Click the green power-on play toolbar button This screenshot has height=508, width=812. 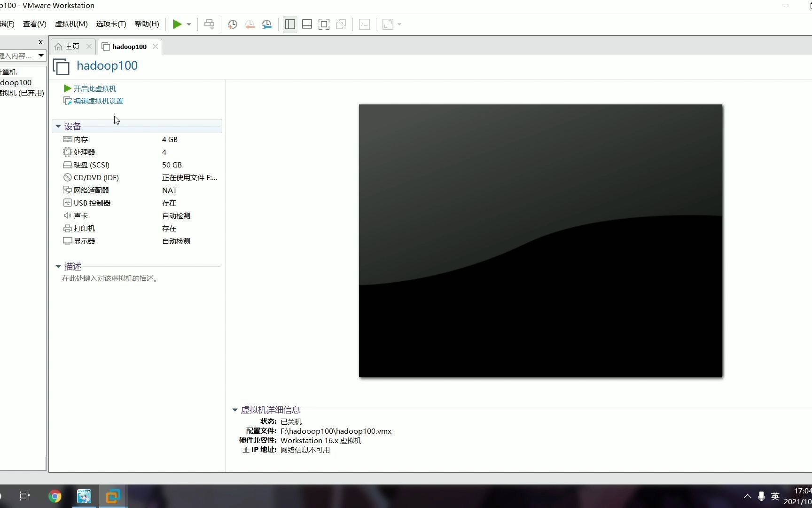(177, 24)
